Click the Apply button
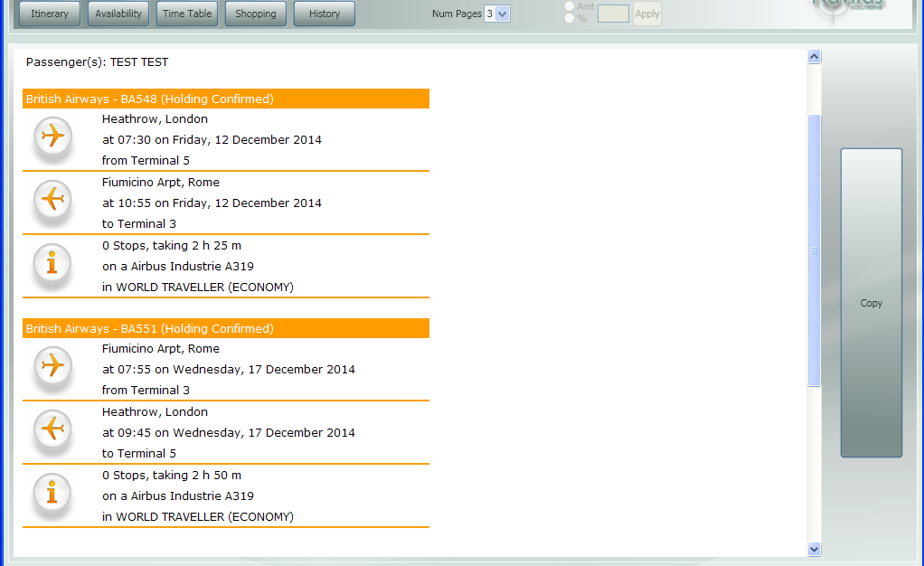 [647, 14]
